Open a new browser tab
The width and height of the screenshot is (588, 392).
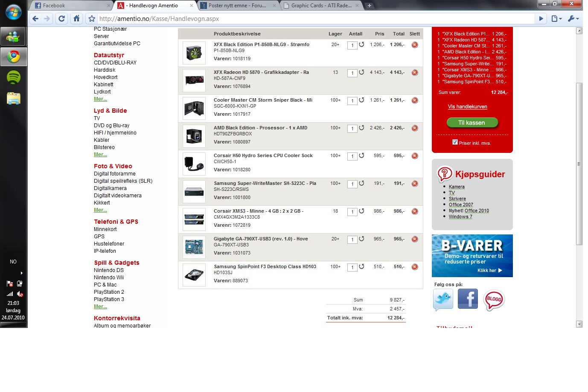coord(370,6)
